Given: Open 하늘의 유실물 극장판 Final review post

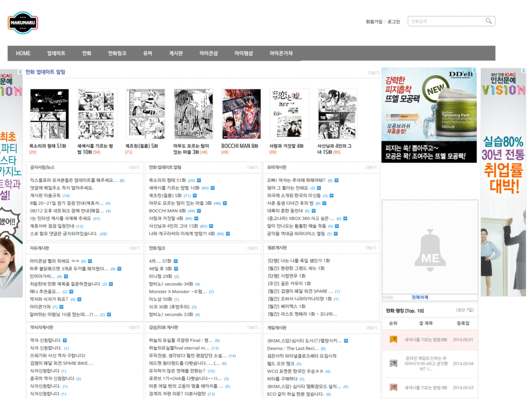Looking at the screenshot, I should tap(181, 340).
